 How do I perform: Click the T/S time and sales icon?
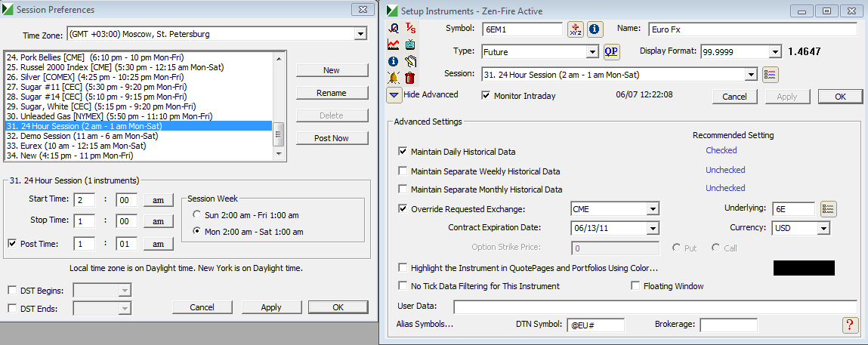point(410,28)
